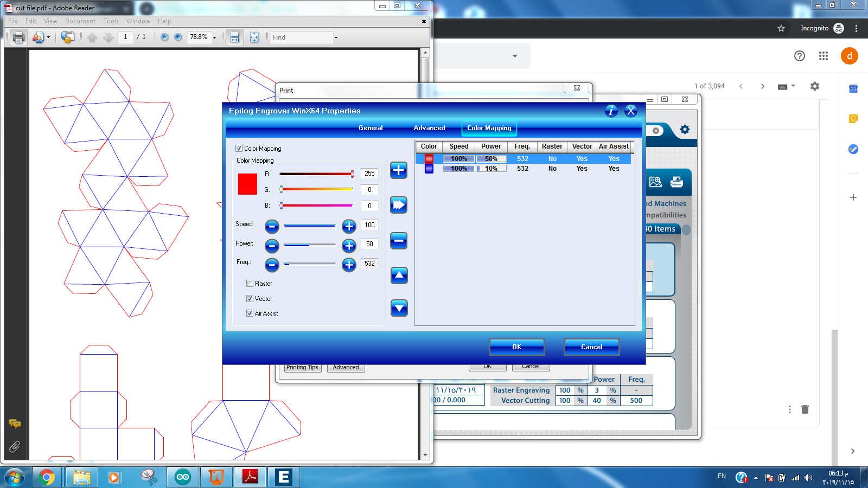Image resolution: width=868 pixels, height=488 pixels.
Task: Open Chrome from the taskbar
Action: [47, 477]
